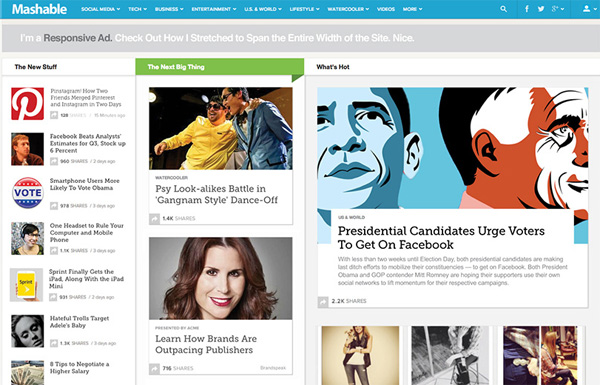This screenshot has width=600, height=385.
Task: Click the Pinterest logo thumbnail
Action: (x=28, y=104)
